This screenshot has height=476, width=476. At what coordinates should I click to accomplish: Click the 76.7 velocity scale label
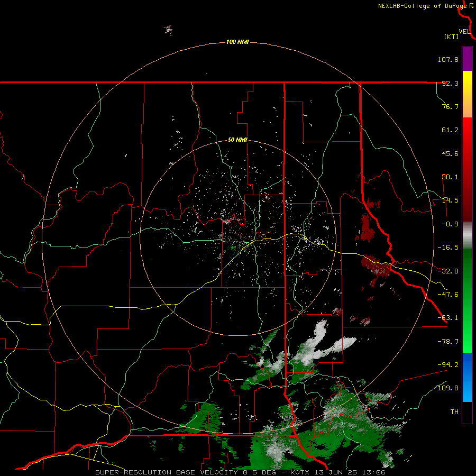point(450,106)
